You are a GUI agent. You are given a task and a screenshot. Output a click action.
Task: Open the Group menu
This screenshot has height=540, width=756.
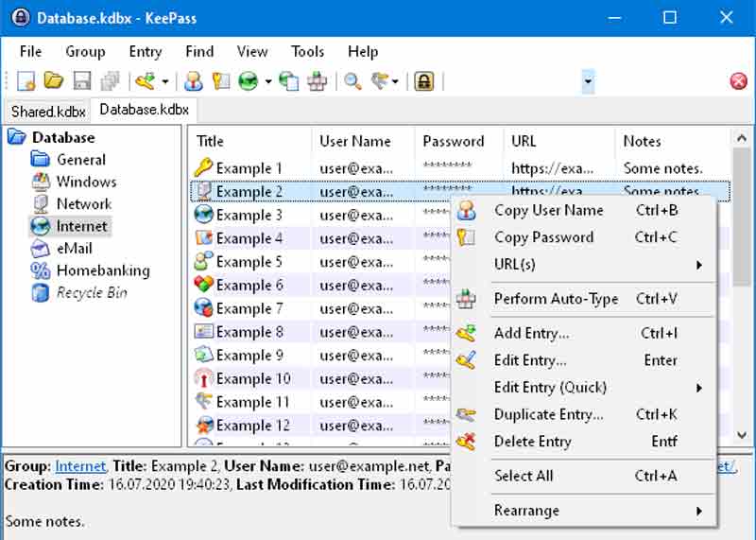click(85, 52)
